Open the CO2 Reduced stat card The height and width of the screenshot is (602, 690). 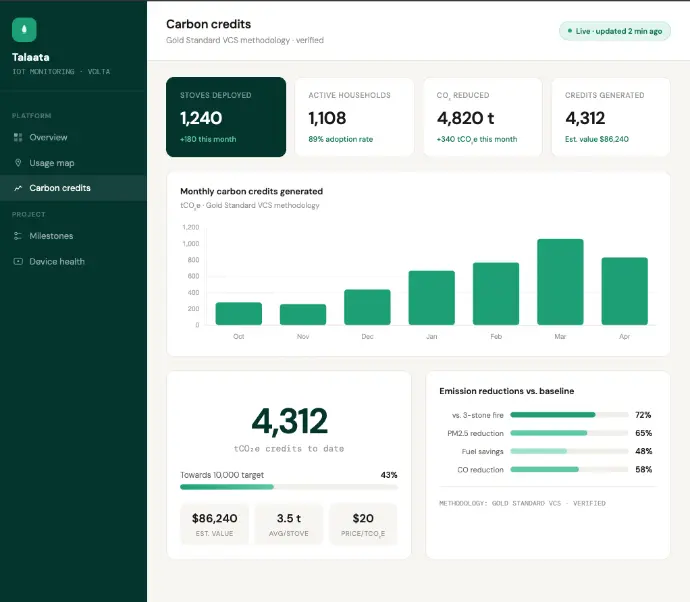coord(482,117)
